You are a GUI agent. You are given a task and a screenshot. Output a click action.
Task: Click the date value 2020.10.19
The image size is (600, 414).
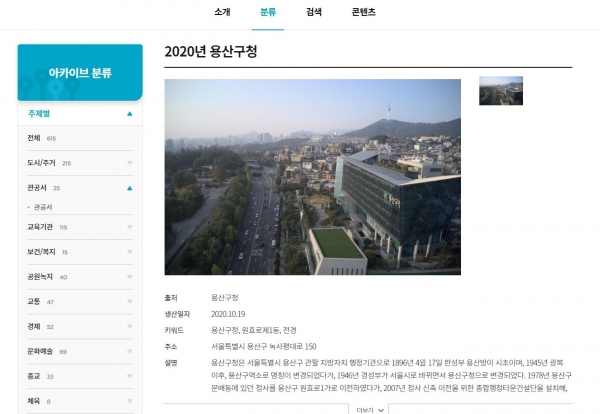[x=228, y=314]
